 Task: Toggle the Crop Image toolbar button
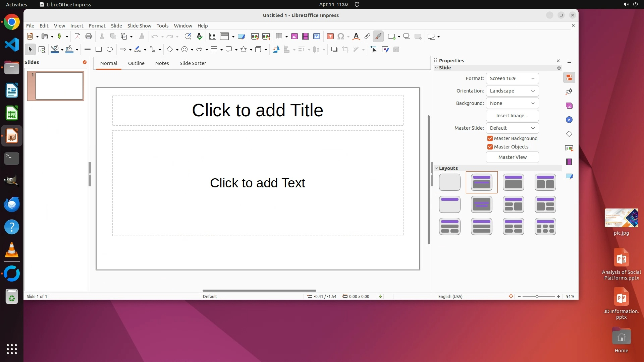345,50
